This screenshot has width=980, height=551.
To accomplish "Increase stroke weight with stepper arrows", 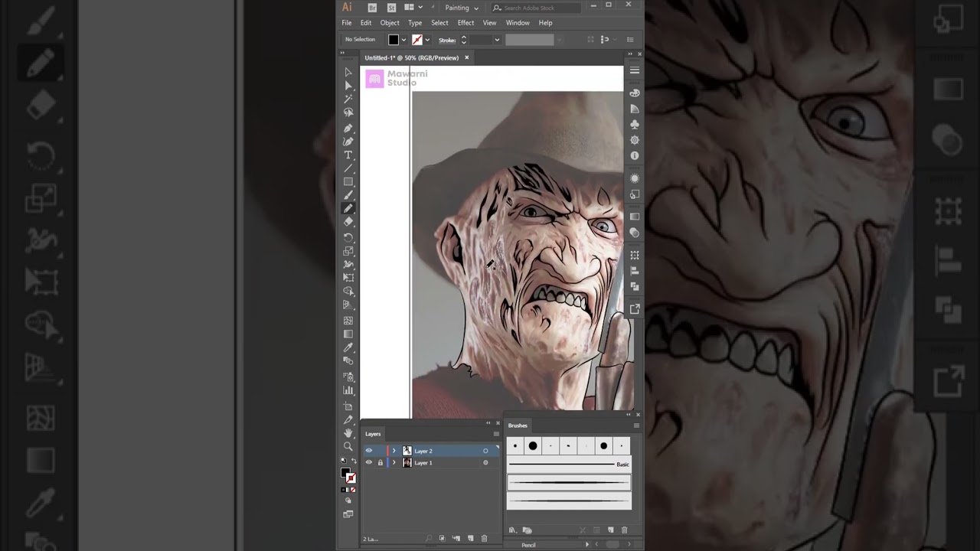I will [x=463, y=37].
